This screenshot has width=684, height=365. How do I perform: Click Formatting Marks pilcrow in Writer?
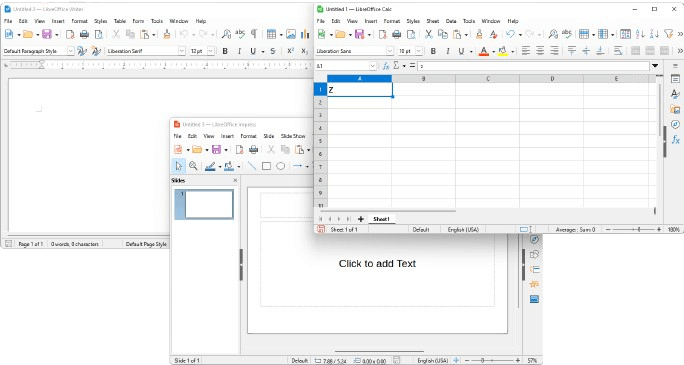tap(254, 34)
